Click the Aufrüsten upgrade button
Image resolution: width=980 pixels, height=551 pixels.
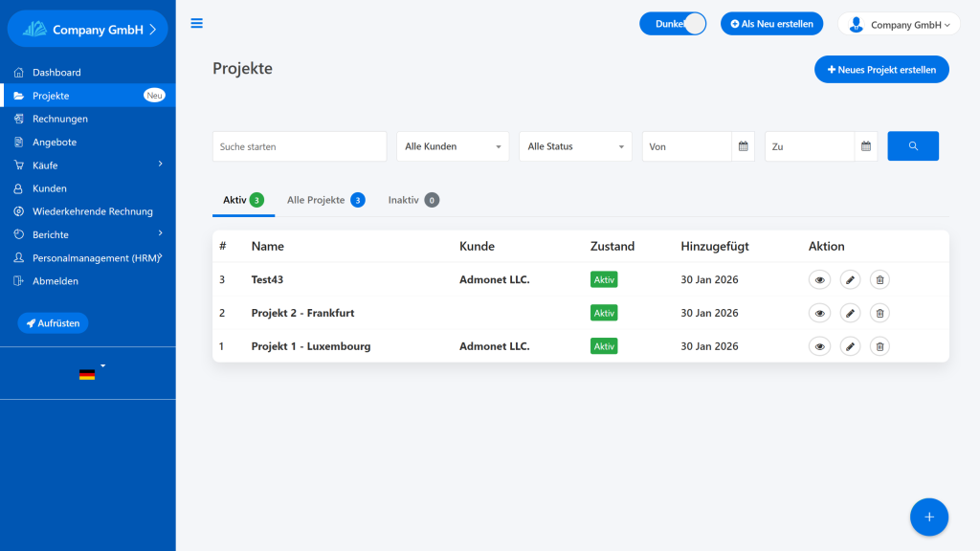coord(53,323)
